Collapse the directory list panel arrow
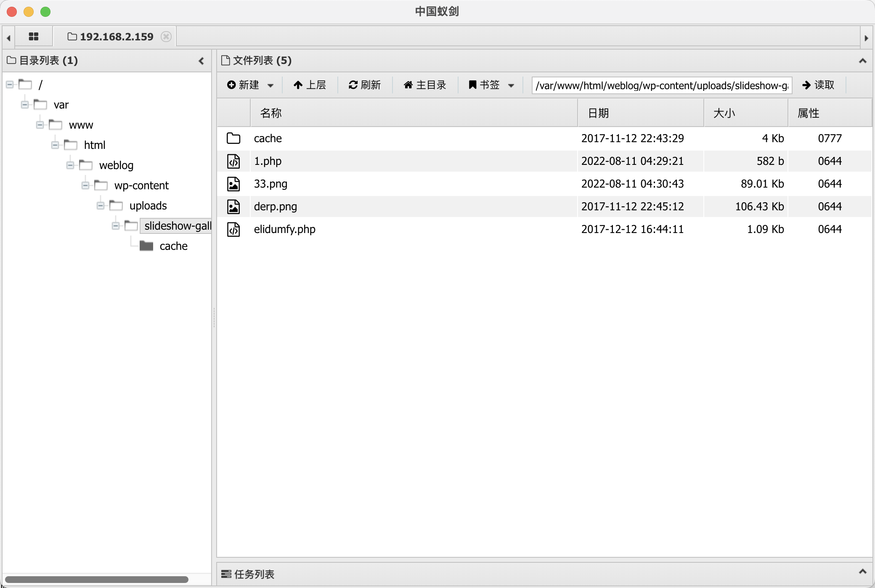 coord(201,61)
